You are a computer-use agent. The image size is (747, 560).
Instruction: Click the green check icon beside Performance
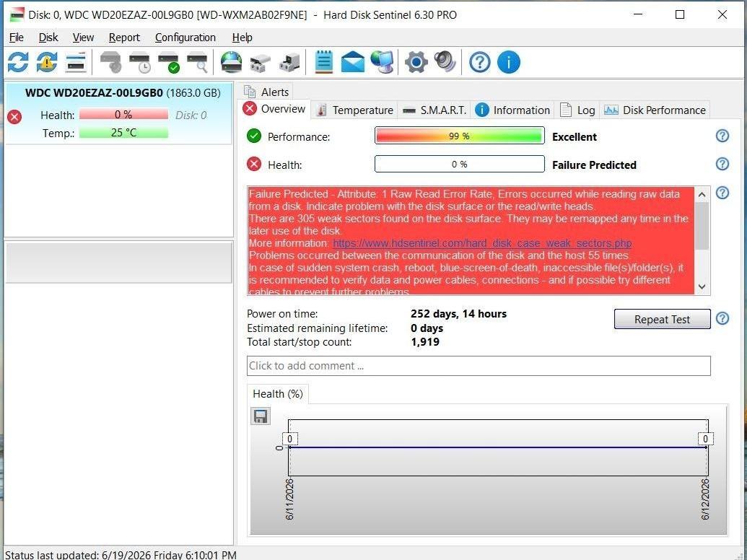click(254, 136)
